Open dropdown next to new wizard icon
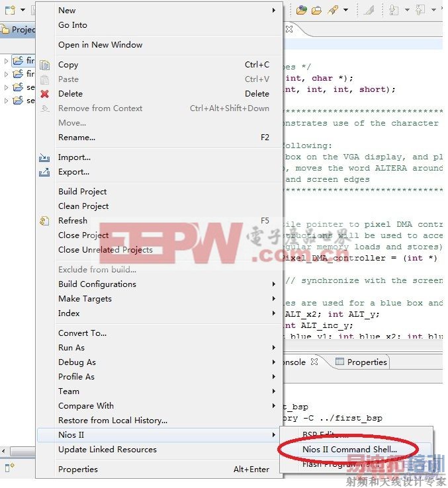Screen dimensions: 448x488 (22, 10)
